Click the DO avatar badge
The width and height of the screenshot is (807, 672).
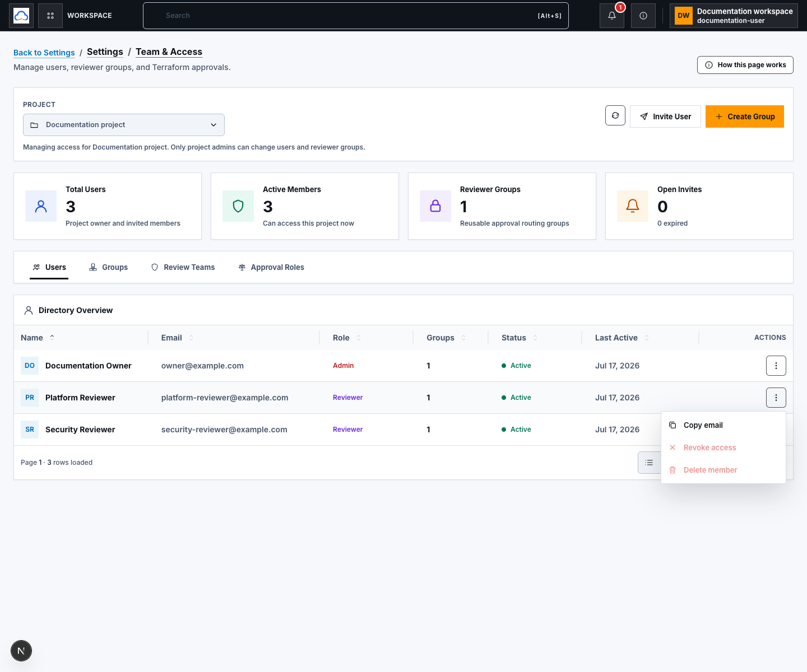click(x=30, y=366)
